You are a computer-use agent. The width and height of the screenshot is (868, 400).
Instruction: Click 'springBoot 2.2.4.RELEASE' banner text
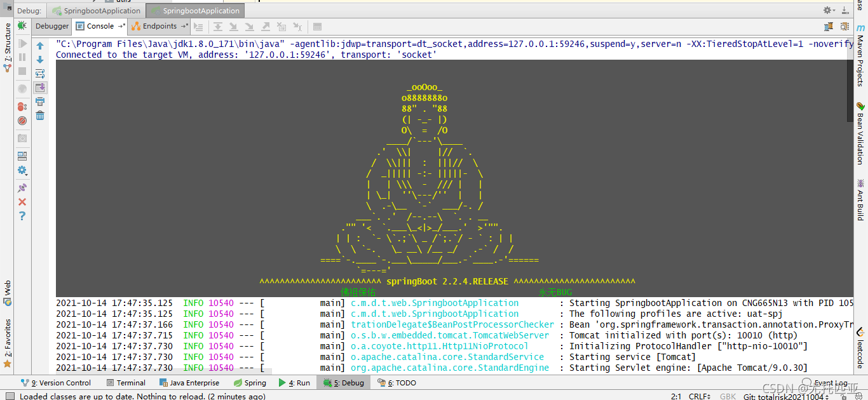447,281
